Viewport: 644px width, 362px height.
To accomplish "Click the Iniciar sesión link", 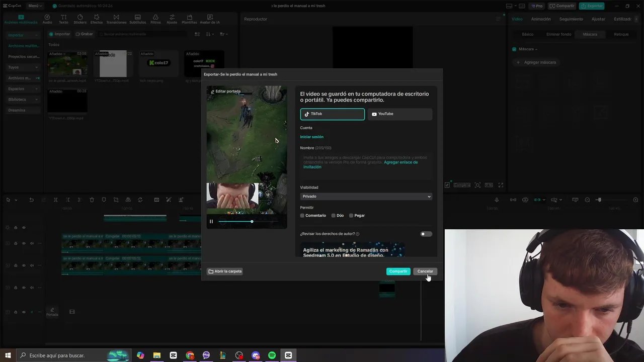I will 311,137.
